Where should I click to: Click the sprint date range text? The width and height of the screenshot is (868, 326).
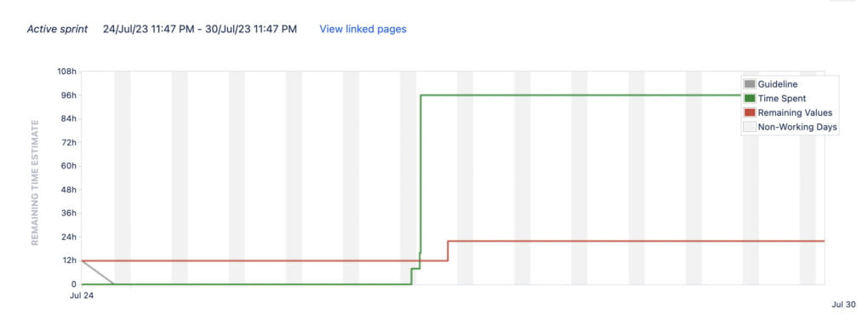tap(200, 29)
